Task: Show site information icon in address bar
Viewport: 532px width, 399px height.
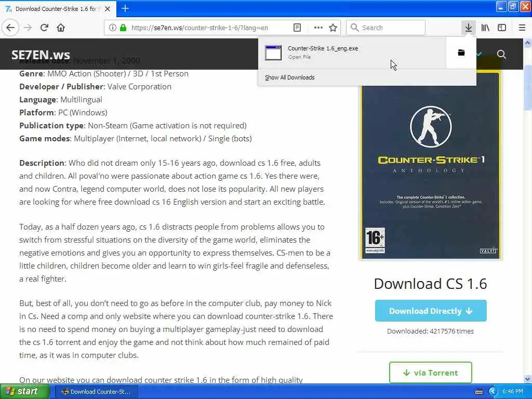Action: point(113,28)
